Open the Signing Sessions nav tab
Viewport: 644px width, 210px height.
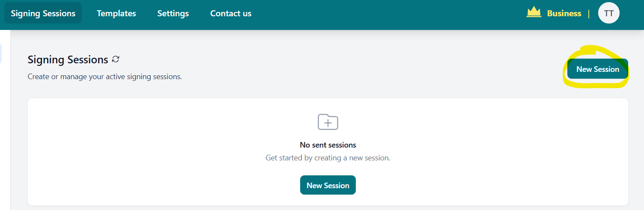tap(43, 13)
